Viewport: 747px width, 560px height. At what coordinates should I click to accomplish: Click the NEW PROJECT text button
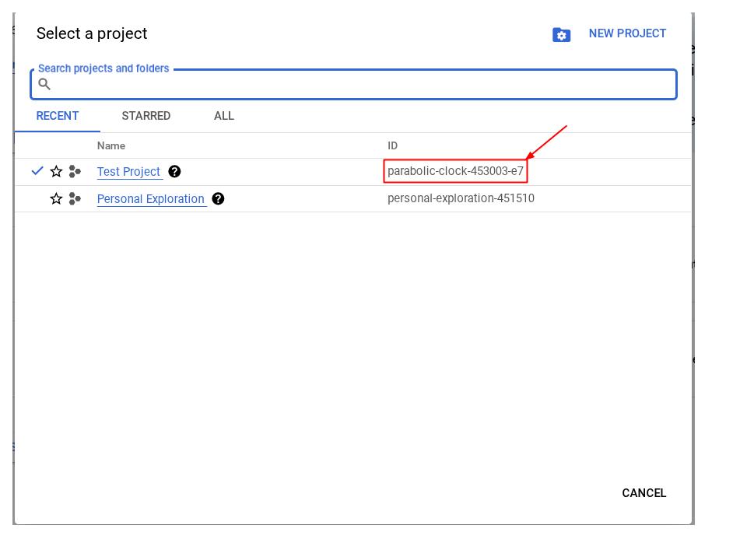[x=628, y=33]
